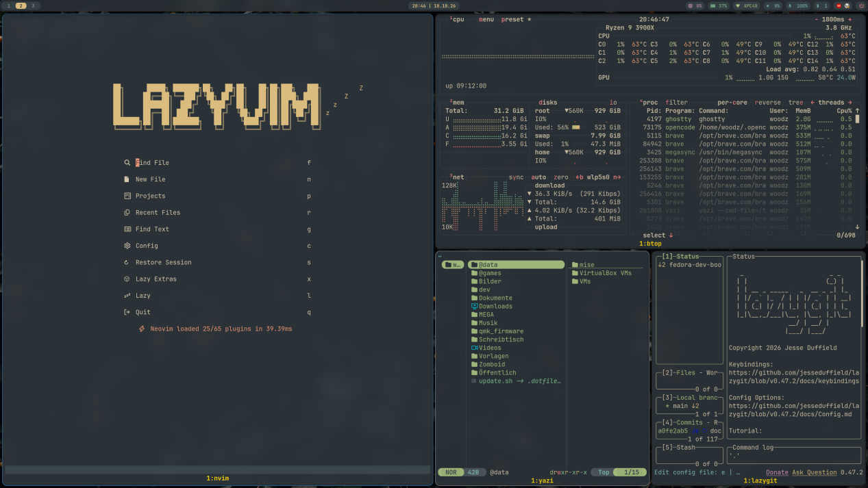868x488 pixels.
Task: Click the Lazy Extras cube icon
Action: 127,279
